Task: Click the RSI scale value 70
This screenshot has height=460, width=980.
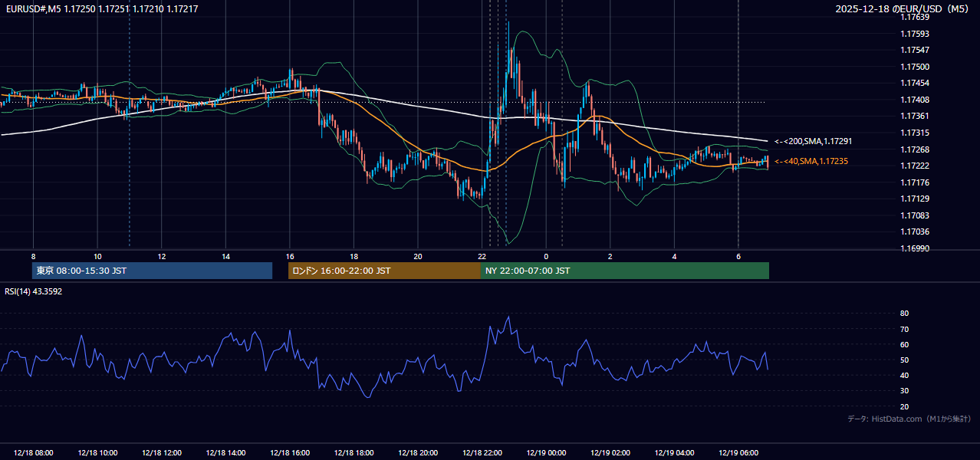Action: tap(904, 330)
